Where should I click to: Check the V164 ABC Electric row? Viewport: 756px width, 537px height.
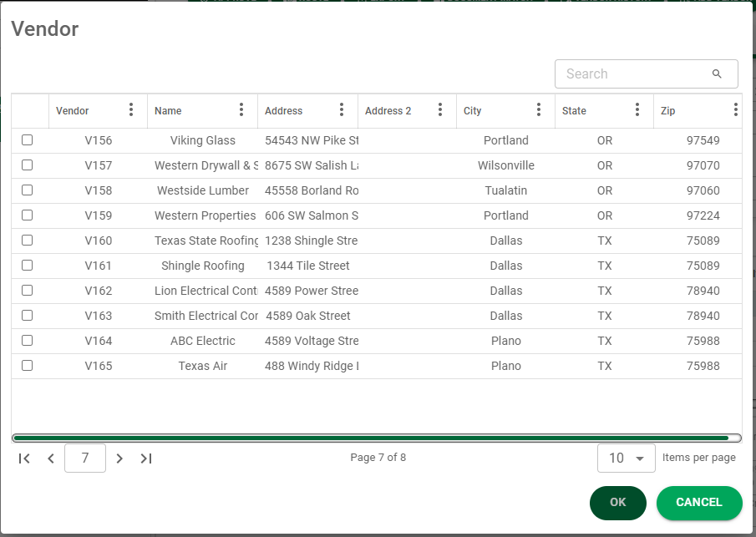[27, 341]
